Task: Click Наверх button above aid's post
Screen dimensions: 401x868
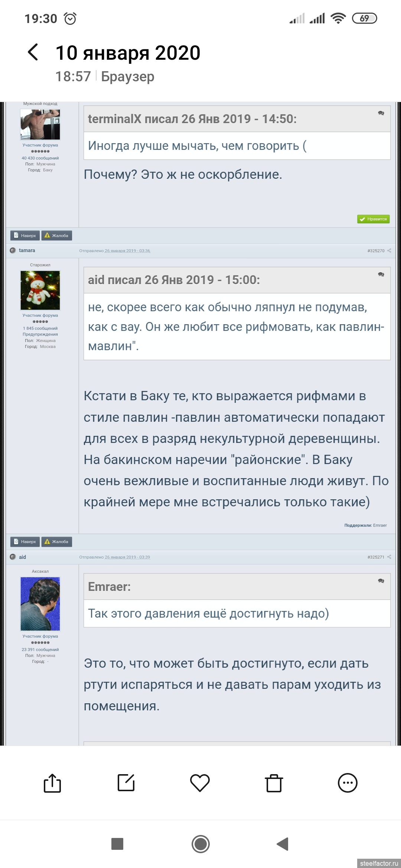Action: (x=25, y=542)
